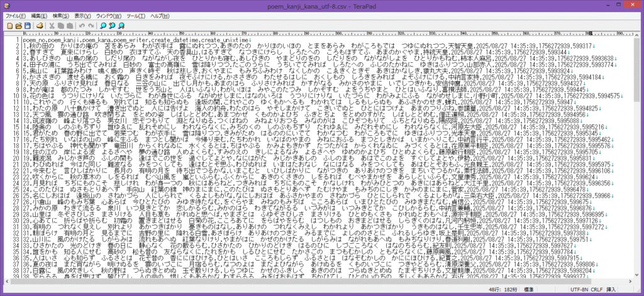Save the document with the floppy icon
Viewport: 644px width, 296px height.
point(27,25)
